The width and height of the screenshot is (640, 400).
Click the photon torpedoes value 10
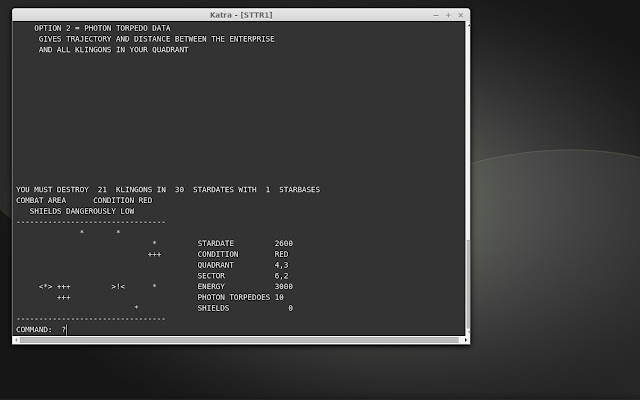click(279, 297)
